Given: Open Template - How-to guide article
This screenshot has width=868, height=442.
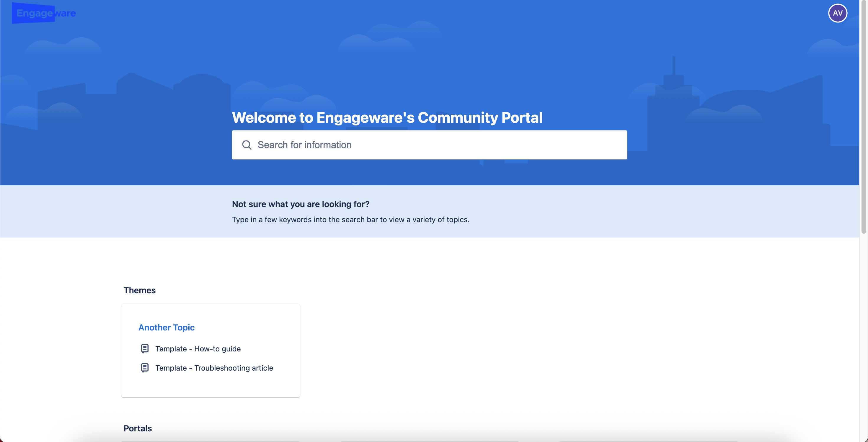Looking at the screenshot, I should [198, 349].
